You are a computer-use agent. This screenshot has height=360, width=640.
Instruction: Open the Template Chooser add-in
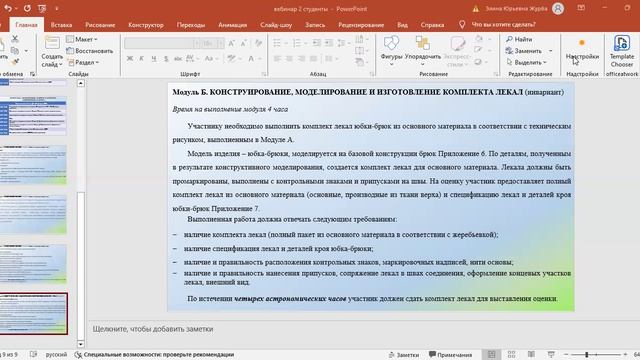point(622,51)
